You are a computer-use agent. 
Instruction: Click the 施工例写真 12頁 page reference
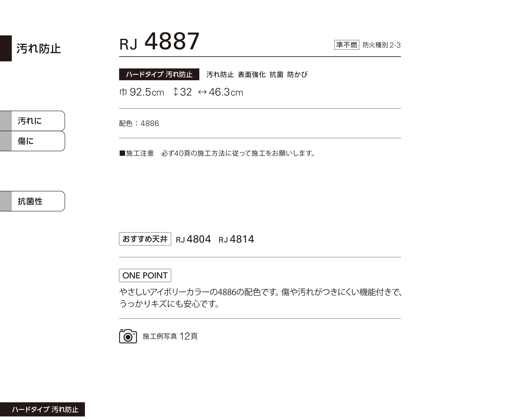click(x=170, y=336)
